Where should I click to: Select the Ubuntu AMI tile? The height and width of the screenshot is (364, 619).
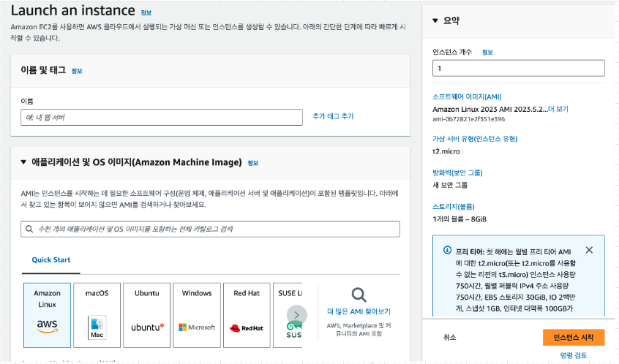coord(147,315)
